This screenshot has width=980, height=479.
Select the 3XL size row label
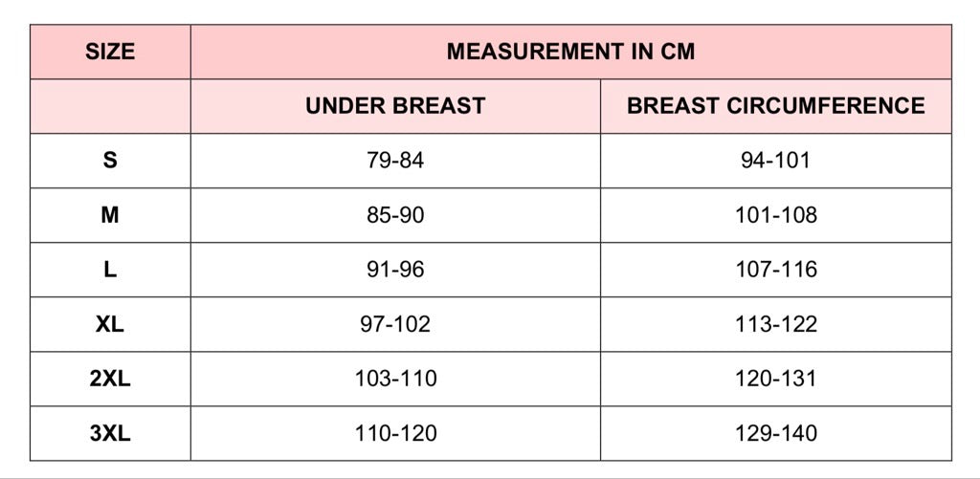110,434
